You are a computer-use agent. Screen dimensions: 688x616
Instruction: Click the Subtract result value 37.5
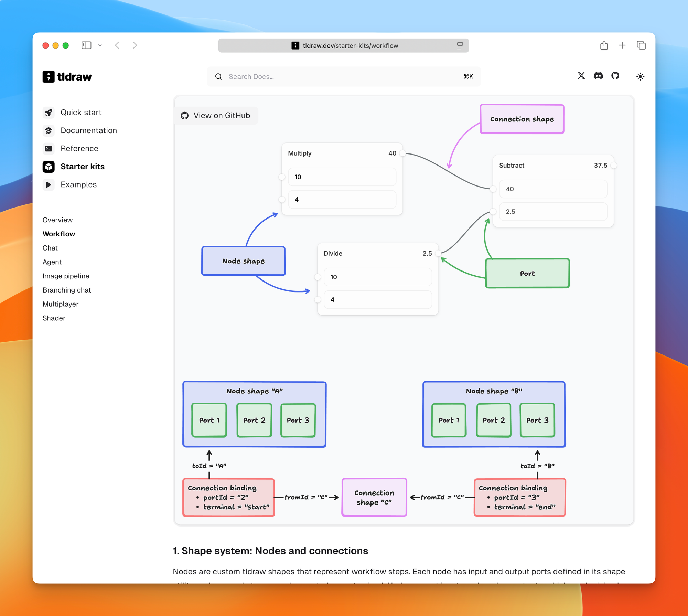pos(601,166)
